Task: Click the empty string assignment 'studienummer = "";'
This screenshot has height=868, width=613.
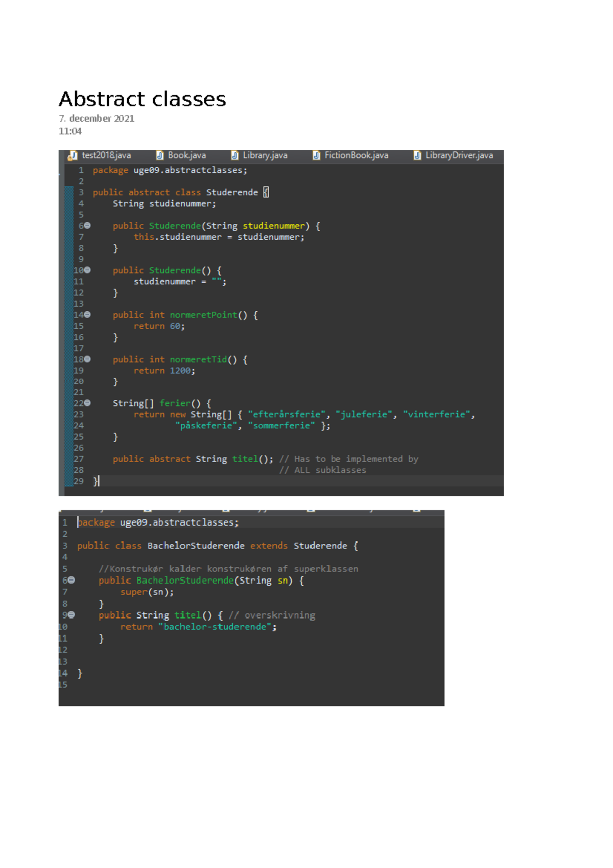Action: [180, 282]
